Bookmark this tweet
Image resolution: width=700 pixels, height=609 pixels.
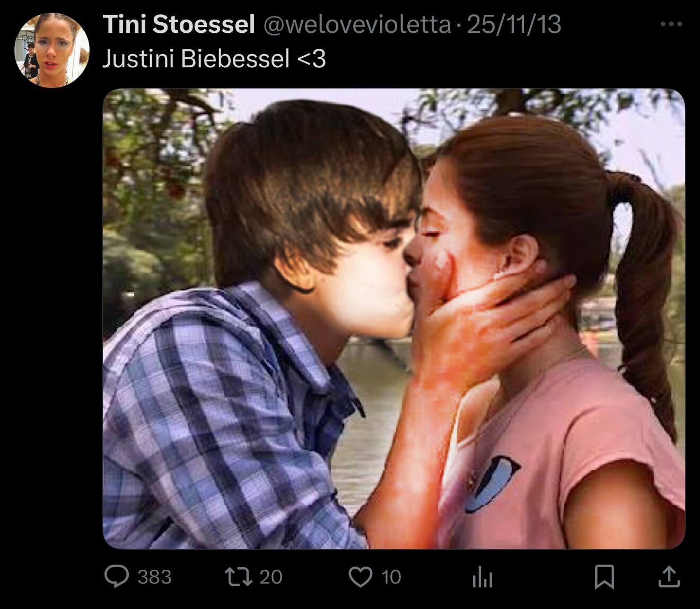coord(605,577)
